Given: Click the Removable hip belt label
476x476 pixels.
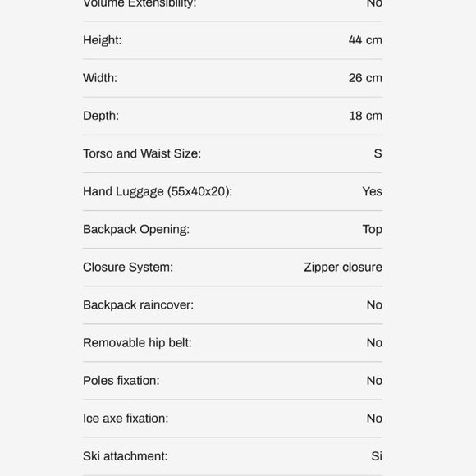Looking at the screenshot, I should [x=137, y=343].
